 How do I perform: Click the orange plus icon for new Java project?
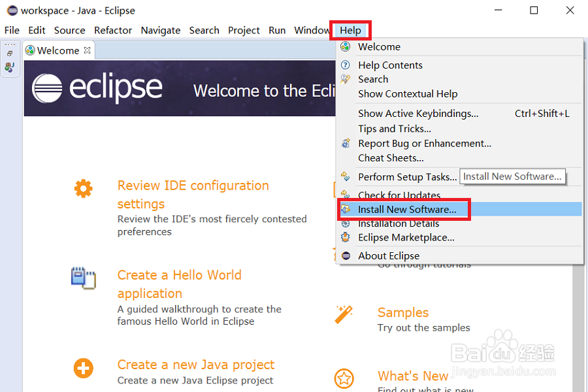point(83,368)
